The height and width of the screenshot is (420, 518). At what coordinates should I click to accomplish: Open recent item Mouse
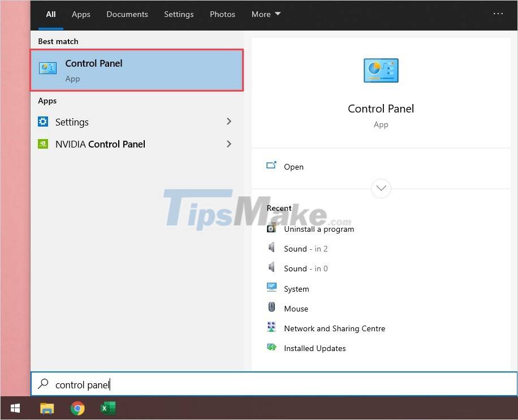click(296, 309)
